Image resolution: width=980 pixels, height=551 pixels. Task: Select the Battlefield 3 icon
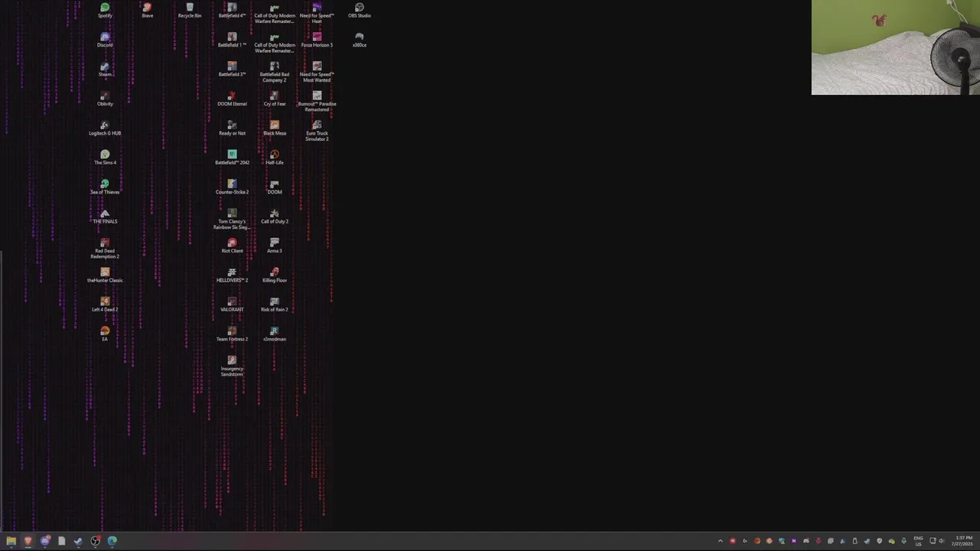pyautogui.click(x=232, y=69)
